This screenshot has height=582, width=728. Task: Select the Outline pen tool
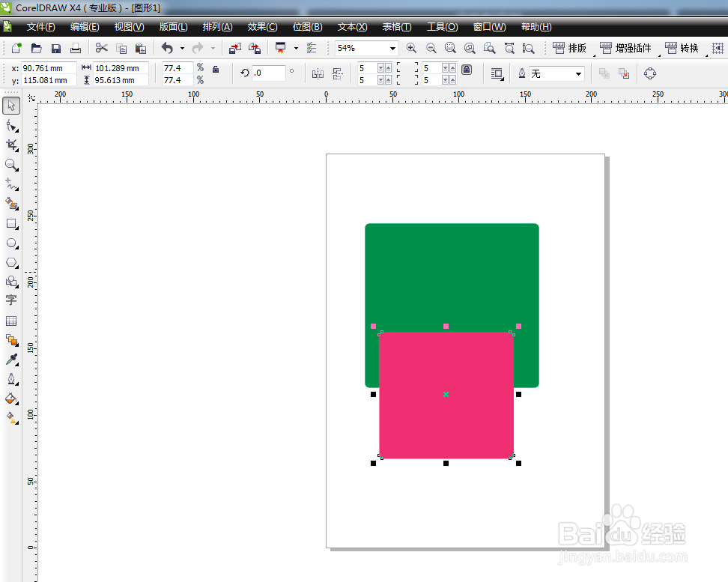11,379
